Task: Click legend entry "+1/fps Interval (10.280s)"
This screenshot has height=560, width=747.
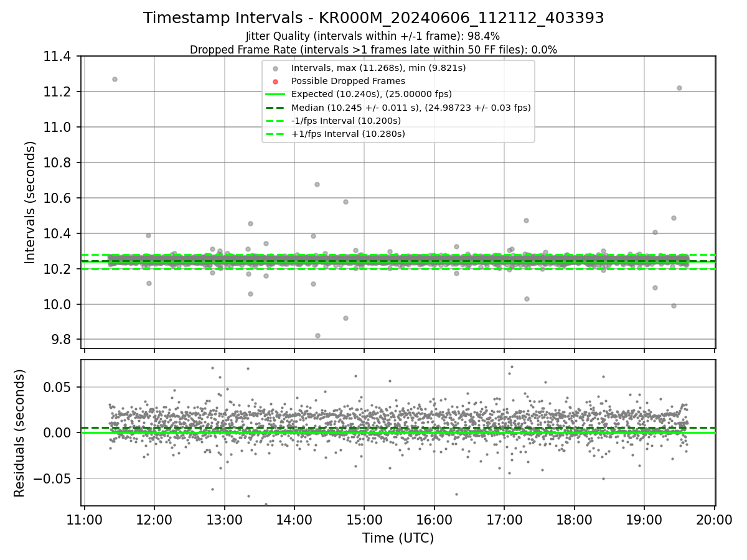Action: [348, 134]
